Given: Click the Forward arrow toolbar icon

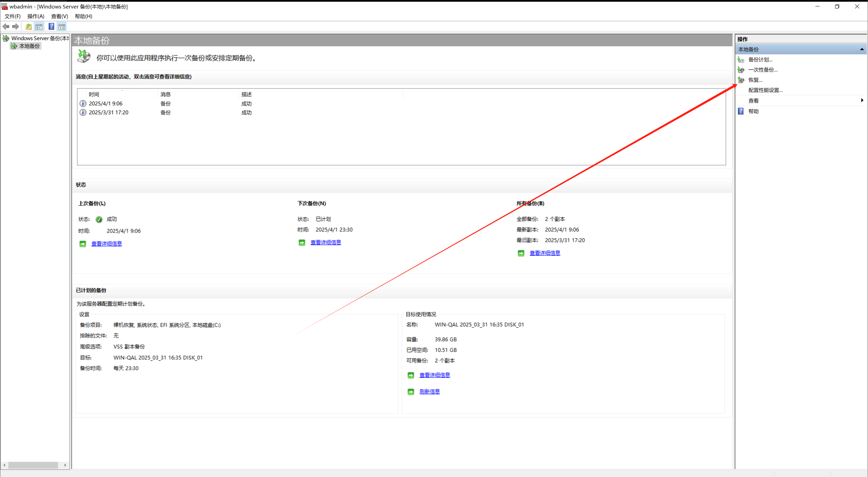Looking at the screenshot, I should point(16,26).
